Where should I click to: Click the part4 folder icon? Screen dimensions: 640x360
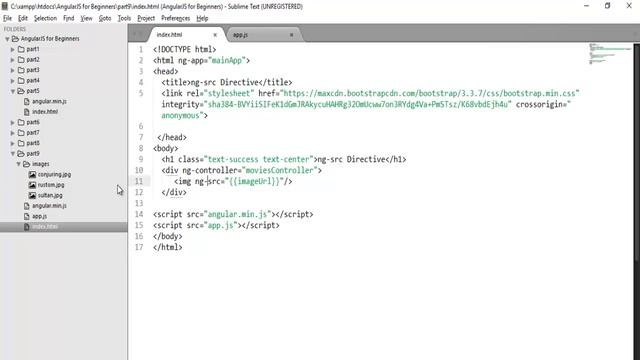[21, 80]
